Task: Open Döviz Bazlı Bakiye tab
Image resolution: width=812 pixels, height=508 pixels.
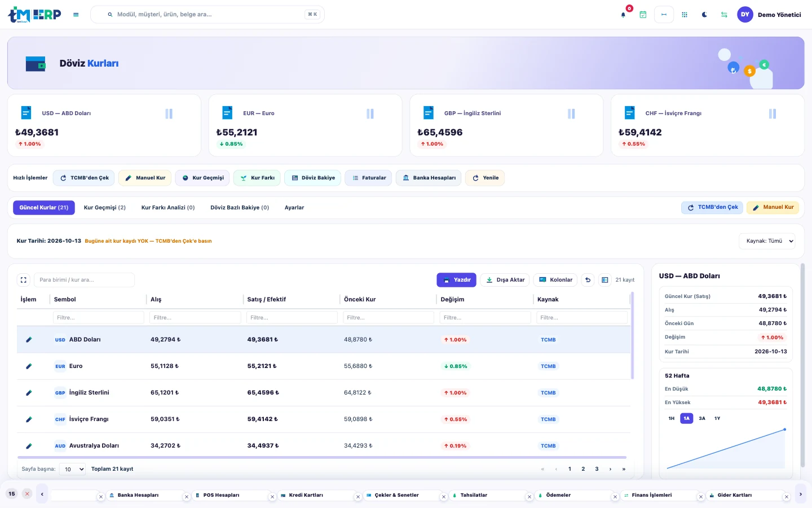Action: (x=240, y=208)
